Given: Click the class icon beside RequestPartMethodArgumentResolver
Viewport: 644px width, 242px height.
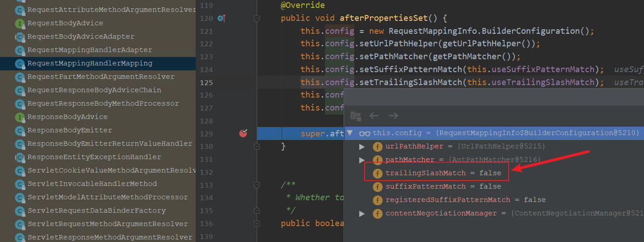Looking at the screenshot, I should pyautogui.click(x=20, y=77).
